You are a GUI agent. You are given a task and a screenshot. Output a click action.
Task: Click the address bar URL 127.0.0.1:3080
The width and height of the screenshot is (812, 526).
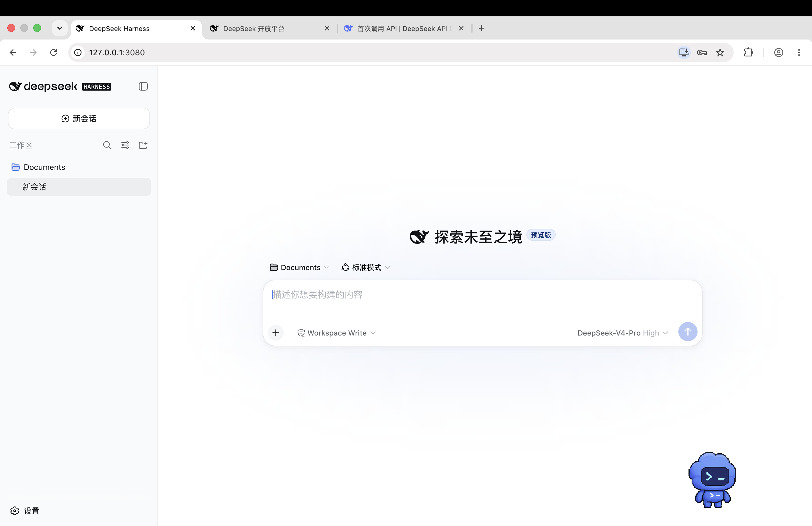tap(117, 52)
